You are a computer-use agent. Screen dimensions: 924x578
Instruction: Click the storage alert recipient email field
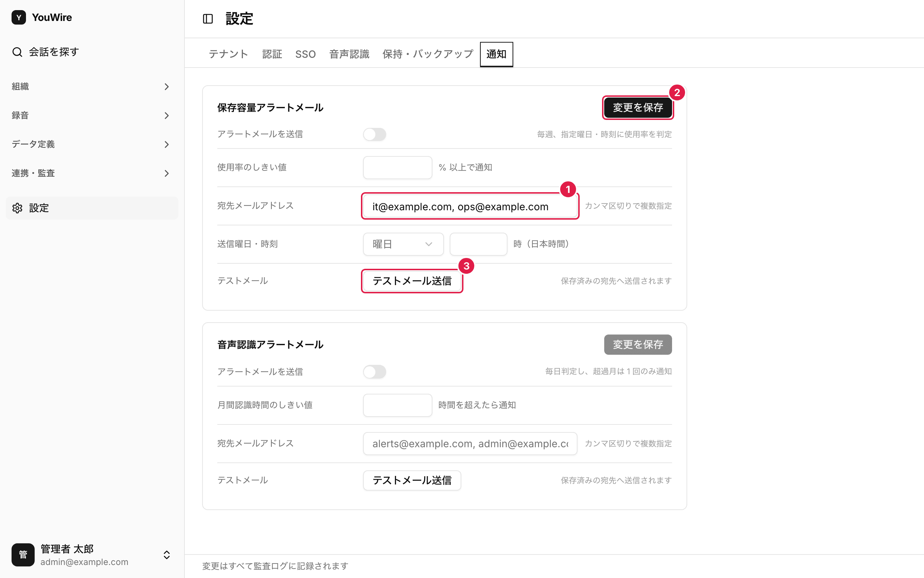click(470, 206)
